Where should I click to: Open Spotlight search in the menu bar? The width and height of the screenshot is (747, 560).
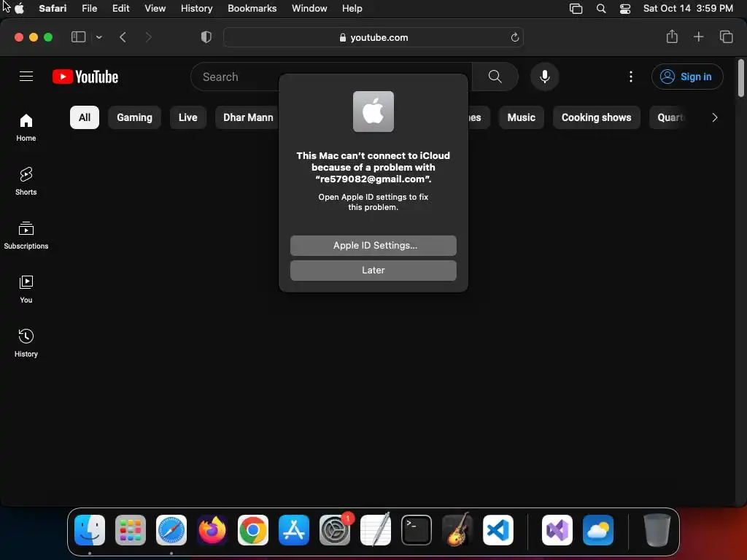click(601, 9)
